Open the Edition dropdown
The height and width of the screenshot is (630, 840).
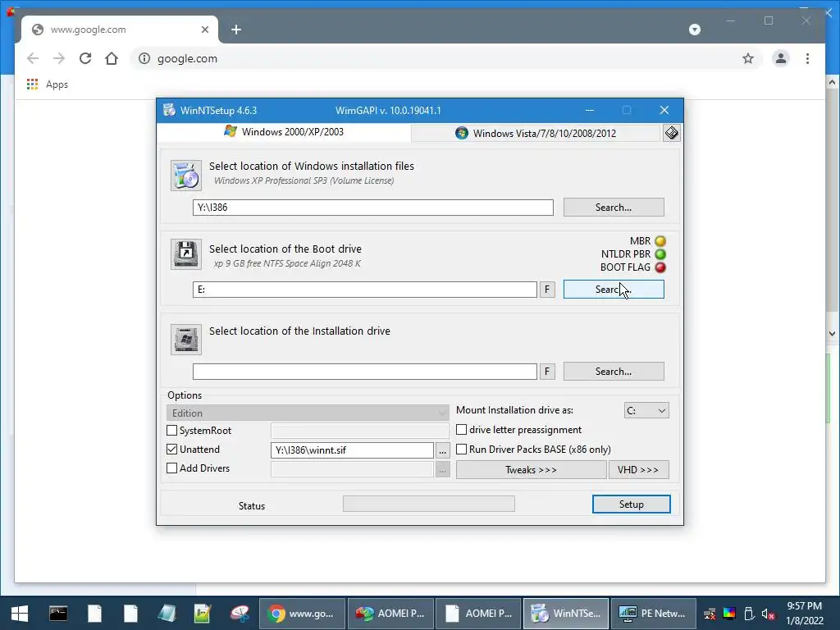(x=308, y=413)
